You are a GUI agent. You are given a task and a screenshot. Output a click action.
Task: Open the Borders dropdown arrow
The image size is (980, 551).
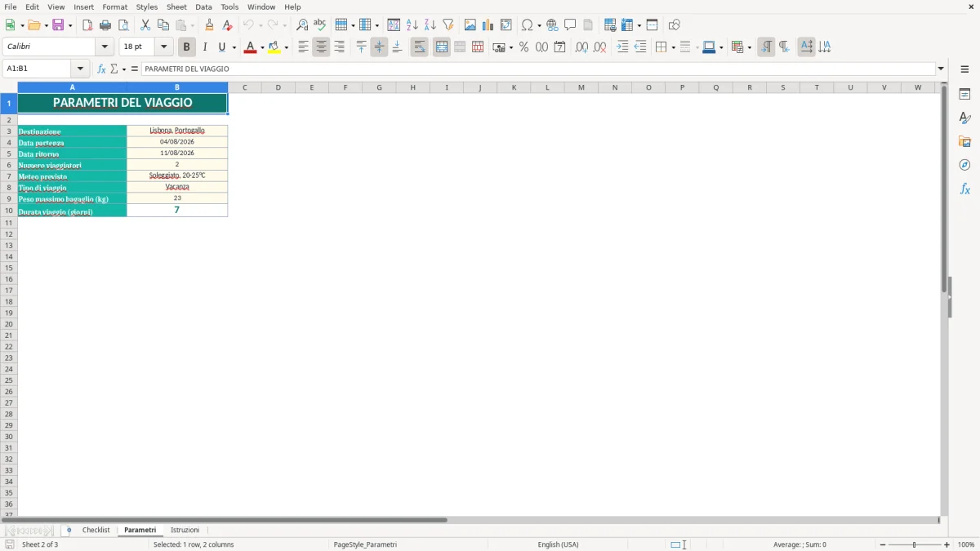(672, 47)
